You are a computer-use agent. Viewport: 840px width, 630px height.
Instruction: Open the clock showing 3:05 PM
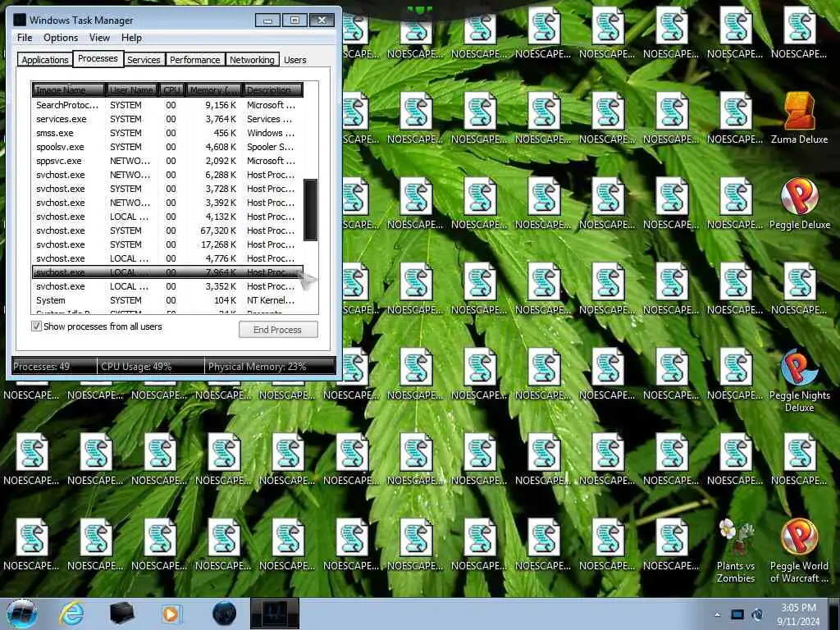[798, 614]
